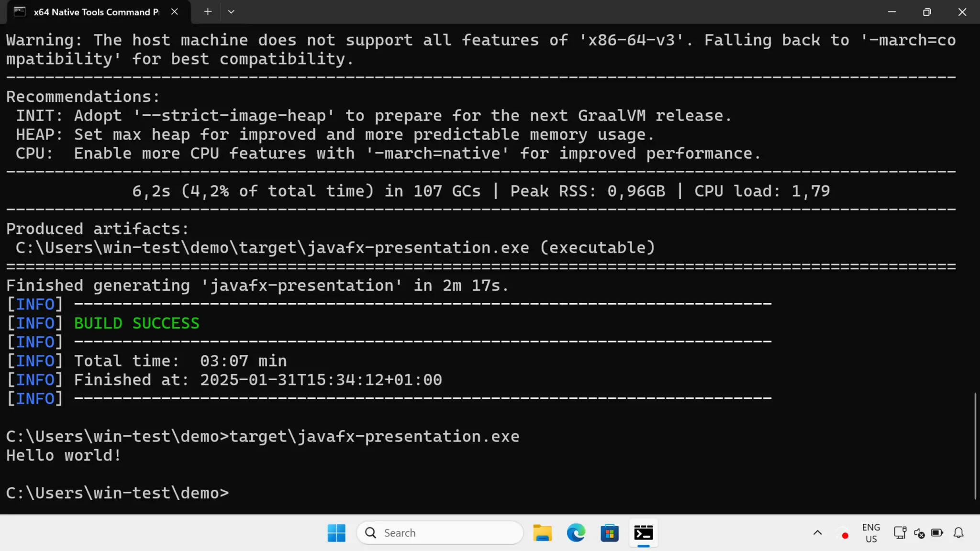Launch File Explorer from taskbar
Image resolution: width=980 pixels, height=551 pixels.
tap(542, 533)
